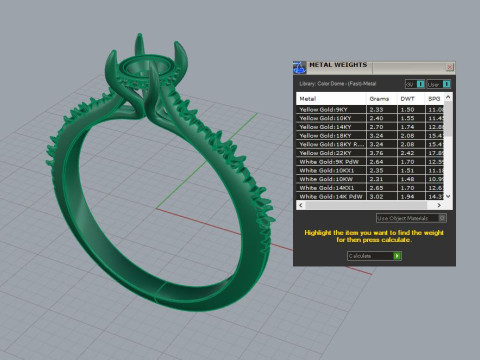Click grams value 2.35 for 10KX1
Viewport: 480px width, 360px height.
[x=376, y=170]
